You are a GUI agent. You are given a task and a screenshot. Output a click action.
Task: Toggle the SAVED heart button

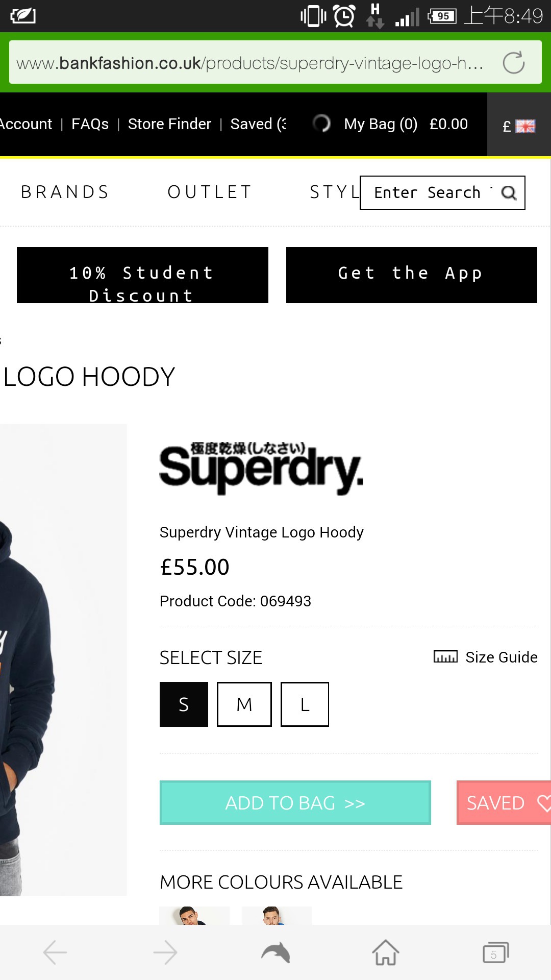pos(504,803)
